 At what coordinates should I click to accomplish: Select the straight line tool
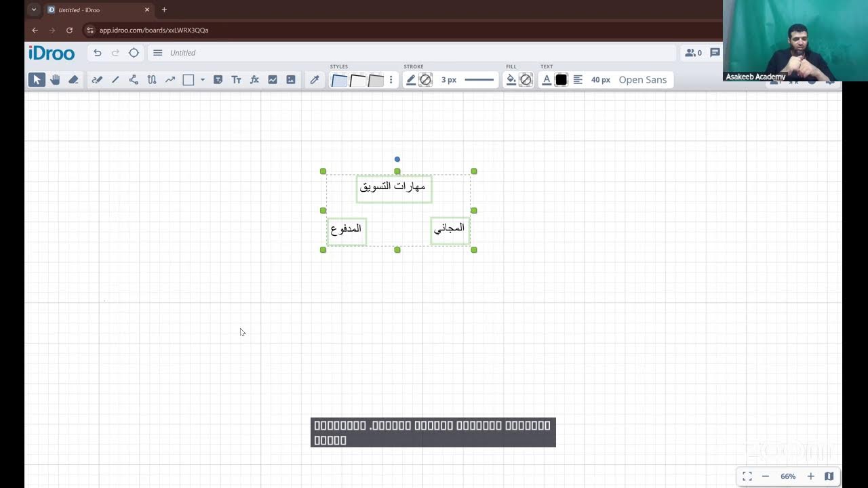[x=115, y=79]
